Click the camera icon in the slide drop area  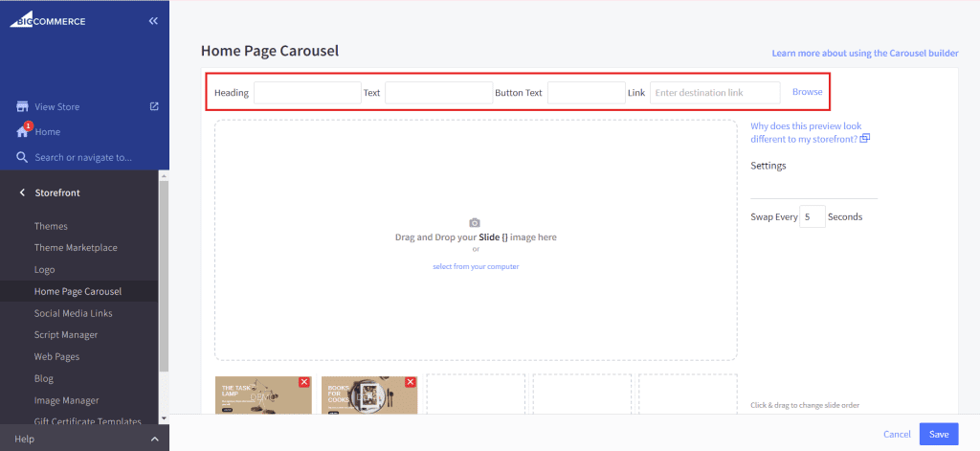475,223
